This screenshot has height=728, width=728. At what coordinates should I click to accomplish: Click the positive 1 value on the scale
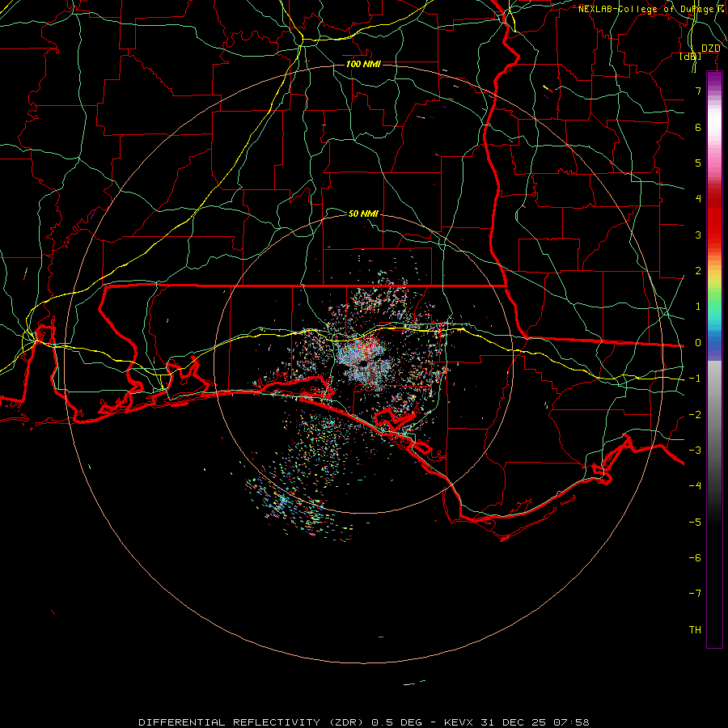point(698,307)
